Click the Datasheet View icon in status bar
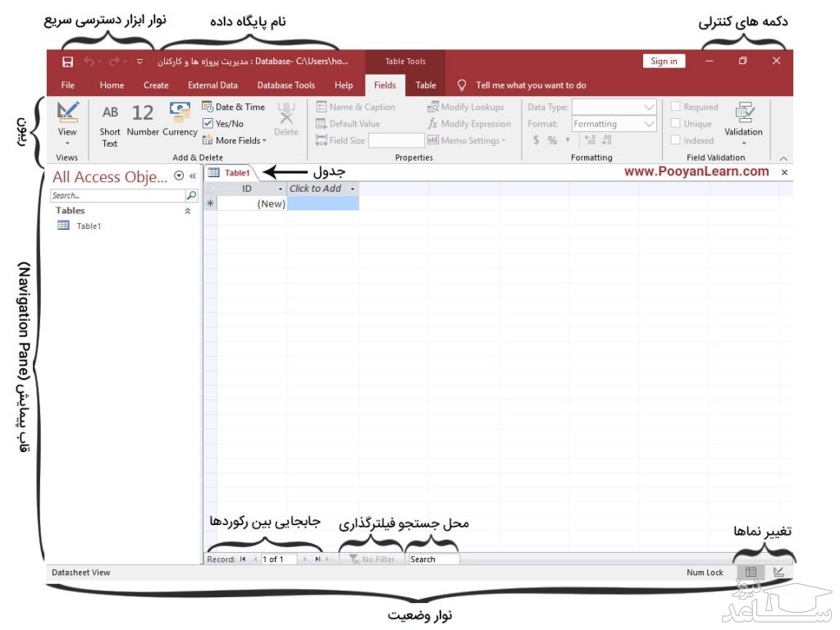 pyautogui.click(x=751, y=572)
